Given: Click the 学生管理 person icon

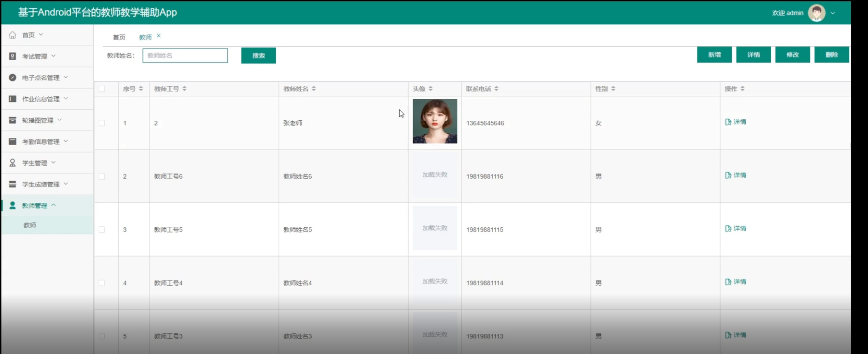Looking at the screenshot, I should pyautogui.click(x=12, y=163).
